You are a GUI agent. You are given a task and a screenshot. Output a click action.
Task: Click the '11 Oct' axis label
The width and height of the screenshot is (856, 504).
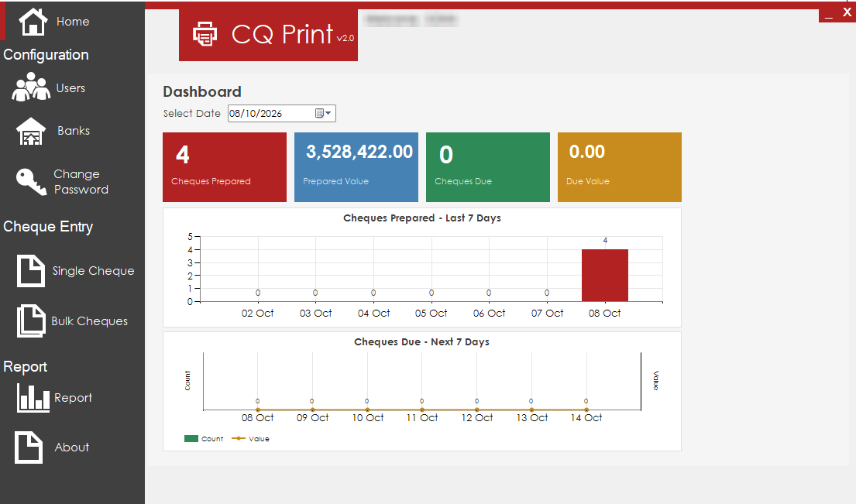[422, 418]
